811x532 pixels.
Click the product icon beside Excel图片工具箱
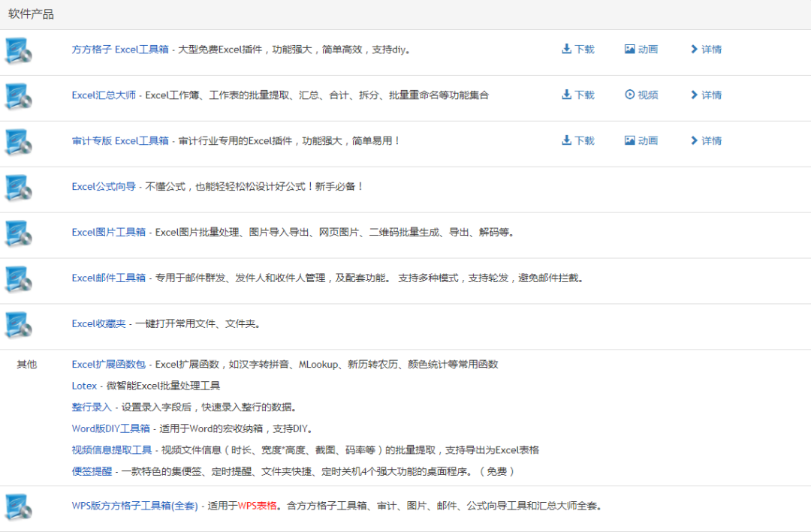pos(18,233)
